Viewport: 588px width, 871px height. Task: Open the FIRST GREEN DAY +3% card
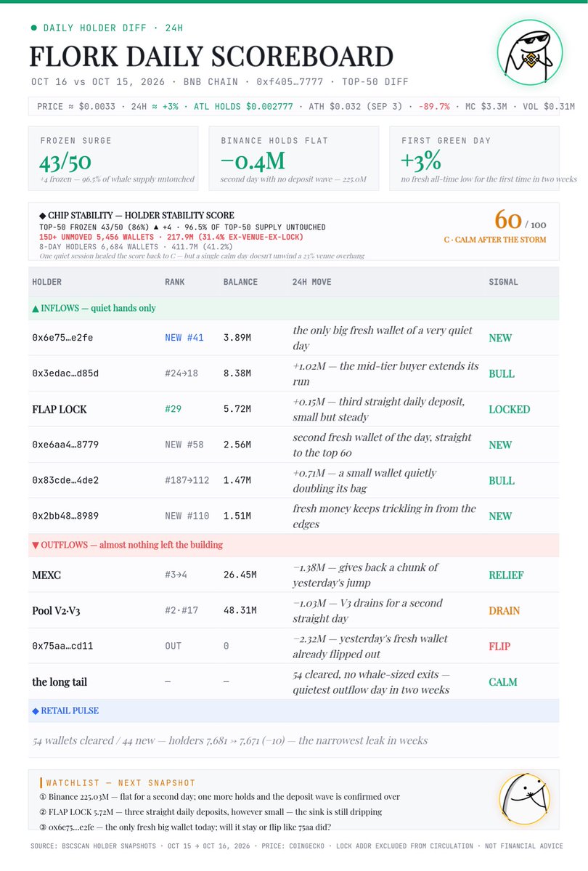coord(474,158)
